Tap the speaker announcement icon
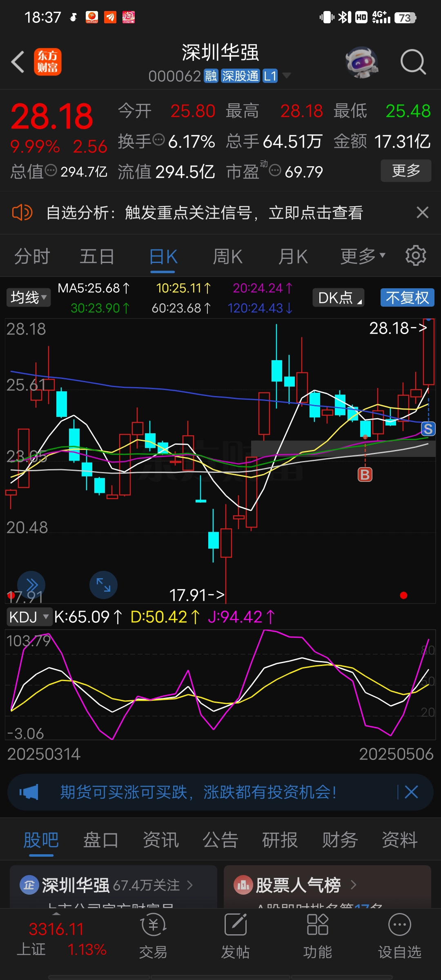This screenshot has height=980, width=441. (22, 212)
